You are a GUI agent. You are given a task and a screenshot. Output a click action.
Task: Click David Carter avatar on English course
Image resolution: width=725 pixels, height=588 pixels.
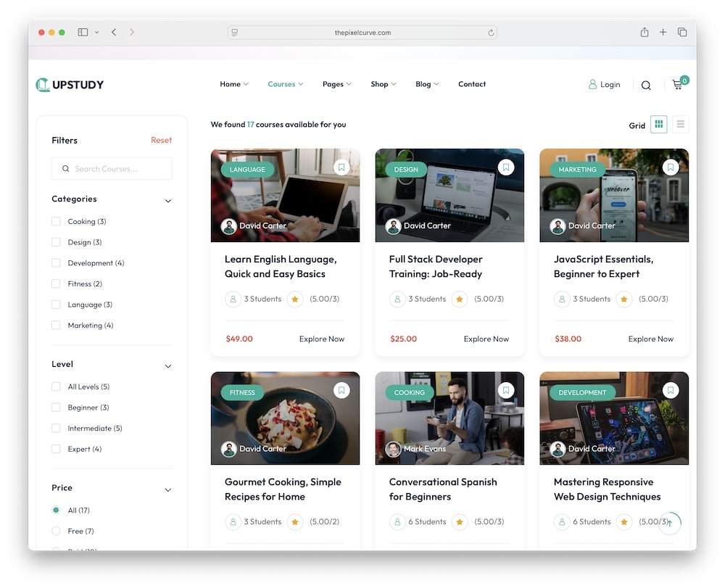229,226
